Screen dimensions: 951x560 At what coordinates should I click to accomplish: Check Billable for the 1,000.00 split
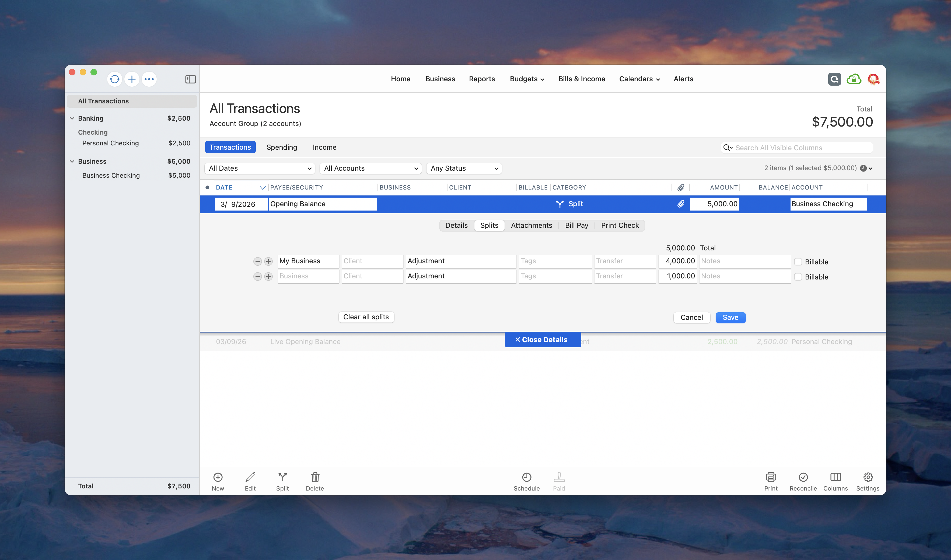click(x=798, y=276)
